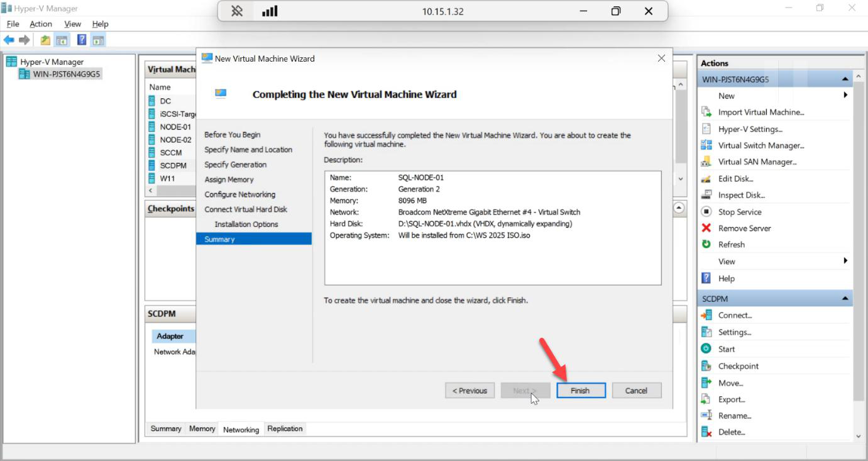Click the Inspect Disk icon
868x461 pixels.
[706, 195]
